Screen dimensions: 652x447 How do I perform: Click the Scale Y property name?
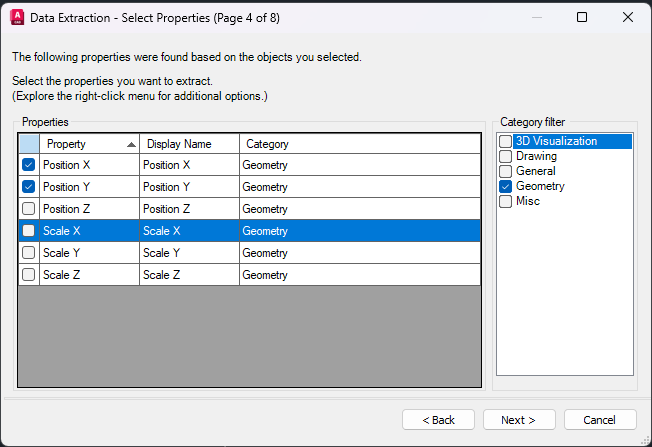62,253
